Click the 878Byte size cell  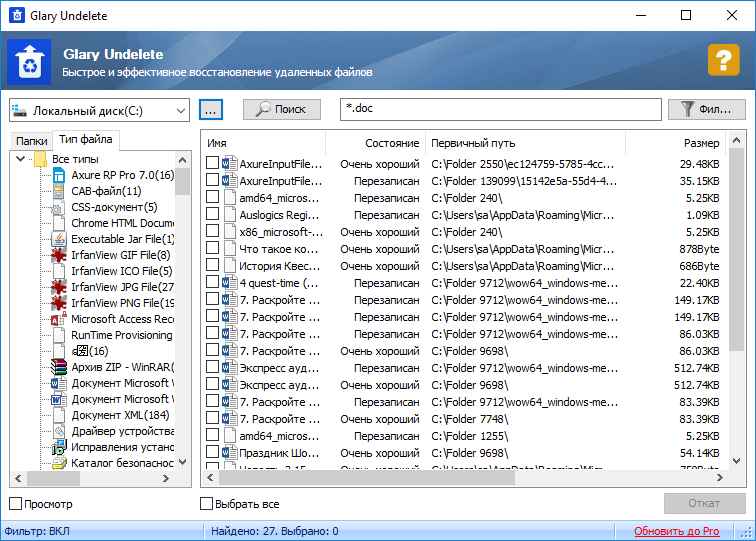(699, 249)
